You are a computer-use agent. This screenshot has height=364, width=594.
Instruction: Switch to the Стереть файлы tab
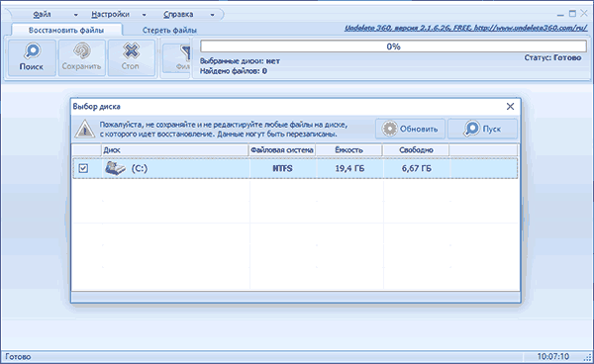click(169, 31)
